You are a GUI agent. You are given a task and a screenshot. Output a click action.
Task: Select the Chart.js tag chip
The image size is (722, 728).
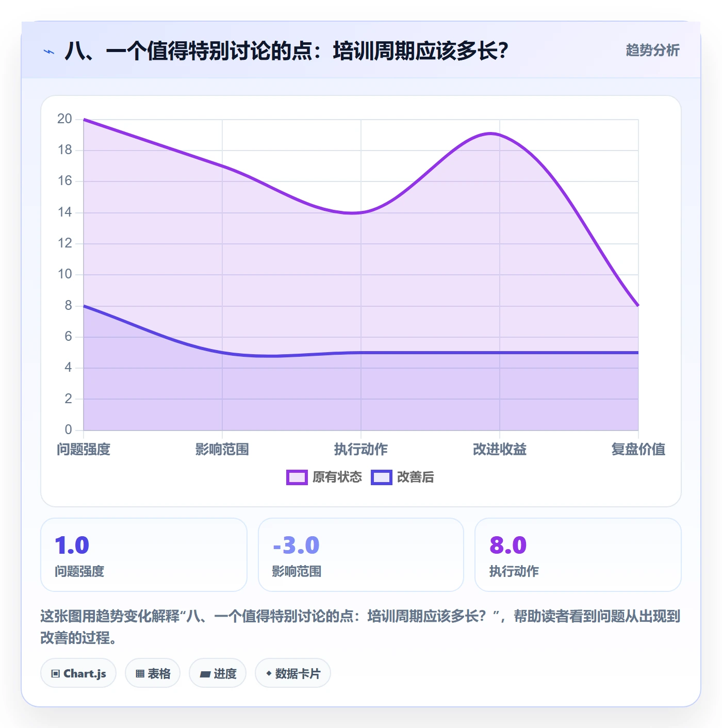click(78, 673)
